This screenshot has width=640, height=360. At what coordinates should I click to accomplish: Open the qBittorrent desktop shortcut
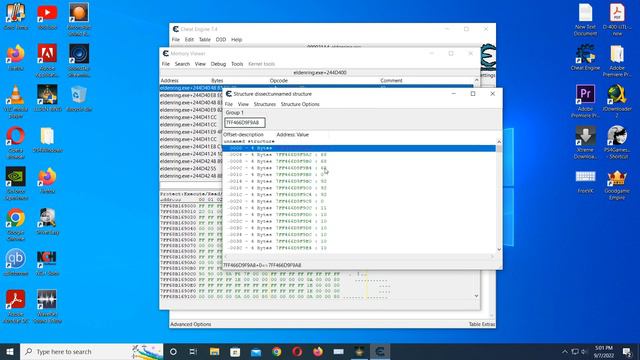pyautogui.click(x=16, y=262)
